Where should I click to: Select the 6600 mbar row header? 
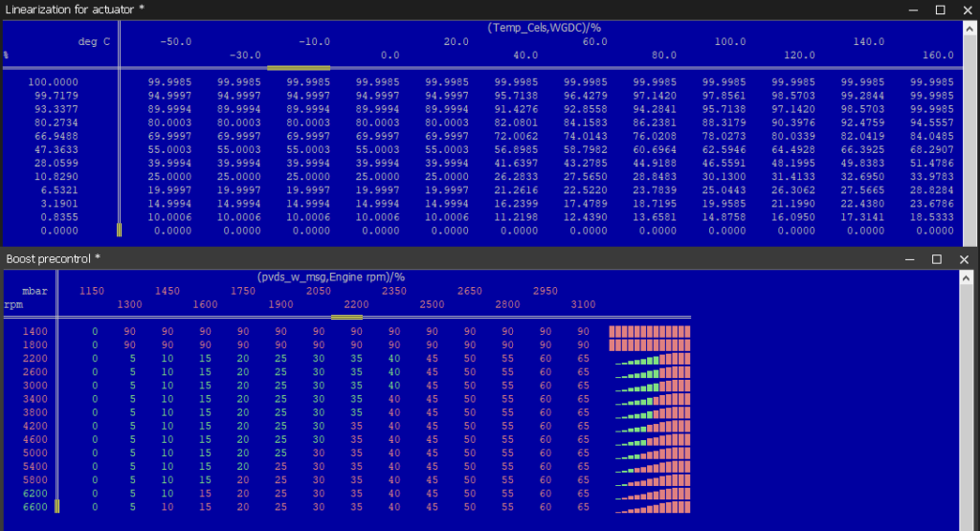pos(35,507)
